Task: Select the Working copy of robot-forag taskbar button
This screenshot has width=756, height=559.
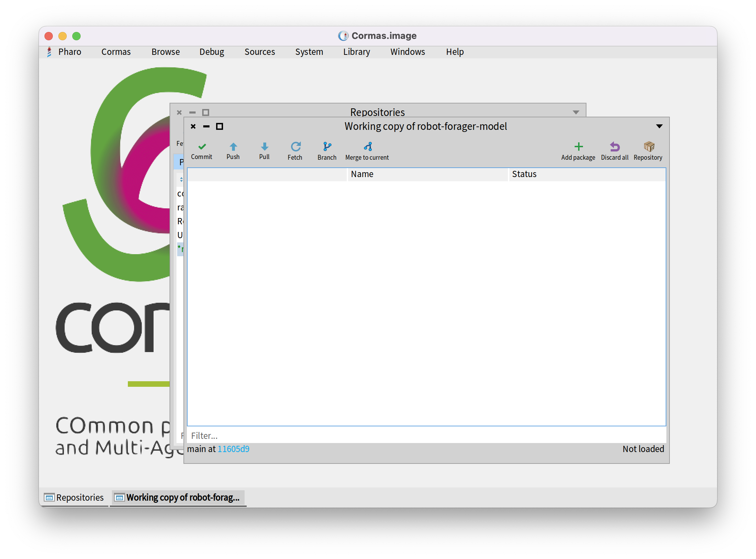Action: 178,498
